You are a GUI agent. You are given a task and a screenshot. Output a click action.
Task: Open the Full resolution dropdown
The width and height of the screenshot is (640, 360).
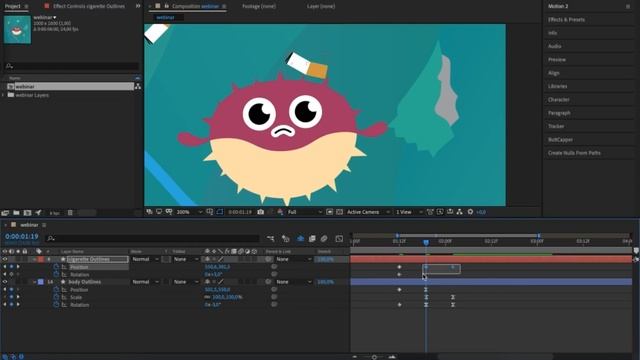click(x=305, y=212)
